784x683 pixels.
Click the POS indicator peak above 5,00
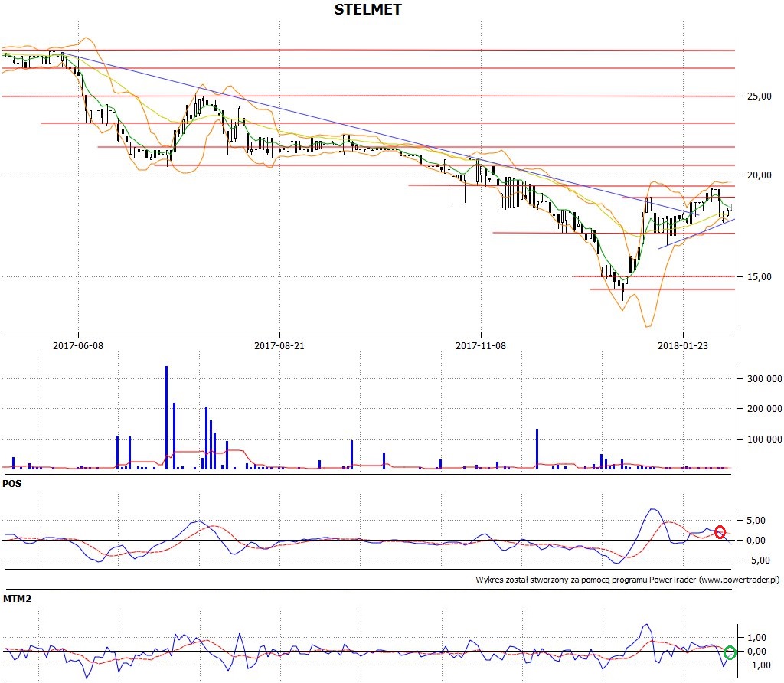click(652, 509)
